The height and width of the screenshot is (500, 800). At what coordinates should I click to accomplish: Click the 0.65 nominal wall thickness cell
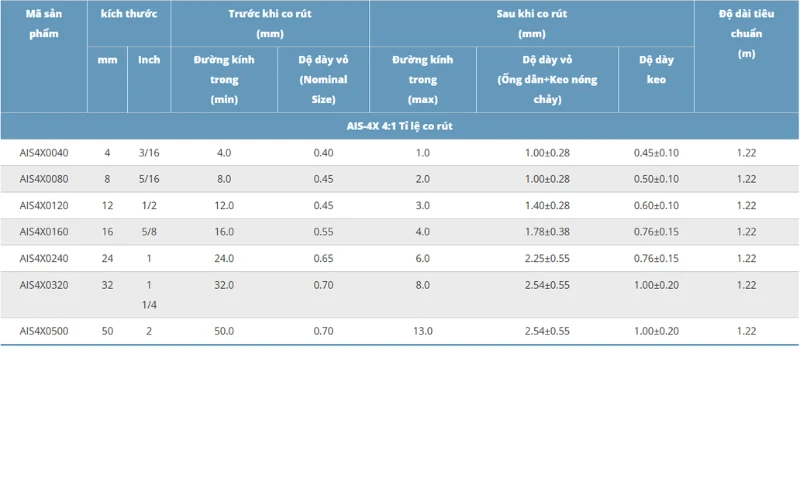point(323,258)
